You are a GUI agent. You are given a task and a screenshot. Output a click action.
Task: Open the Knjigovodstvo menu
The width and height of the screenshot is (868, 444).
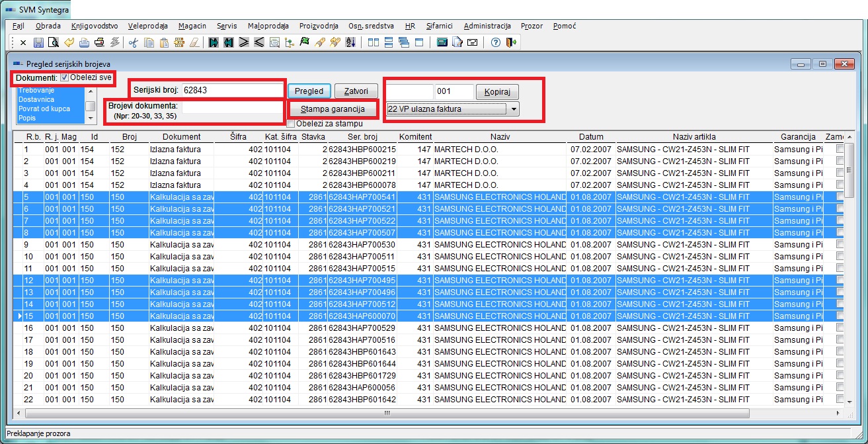click(x=95, y=26)
